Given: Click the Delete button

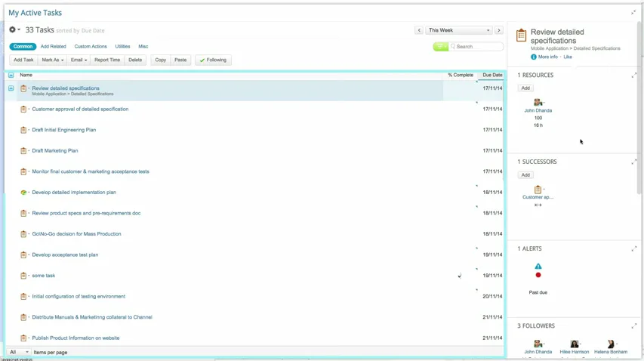Looking at the screenshot, I should 135,60.
